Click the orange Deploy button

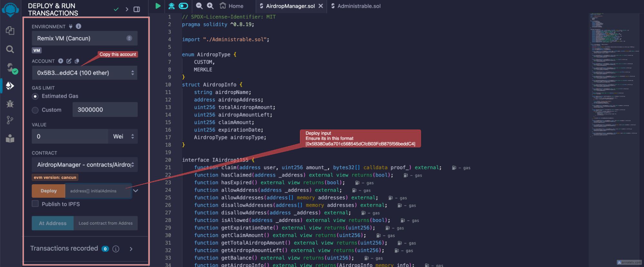click(x=49, y=191)
